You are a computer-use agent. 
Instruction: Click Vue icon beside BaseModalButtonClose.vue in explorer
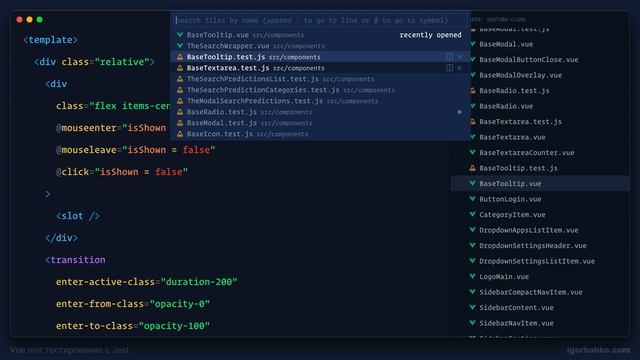coord(473,59)
